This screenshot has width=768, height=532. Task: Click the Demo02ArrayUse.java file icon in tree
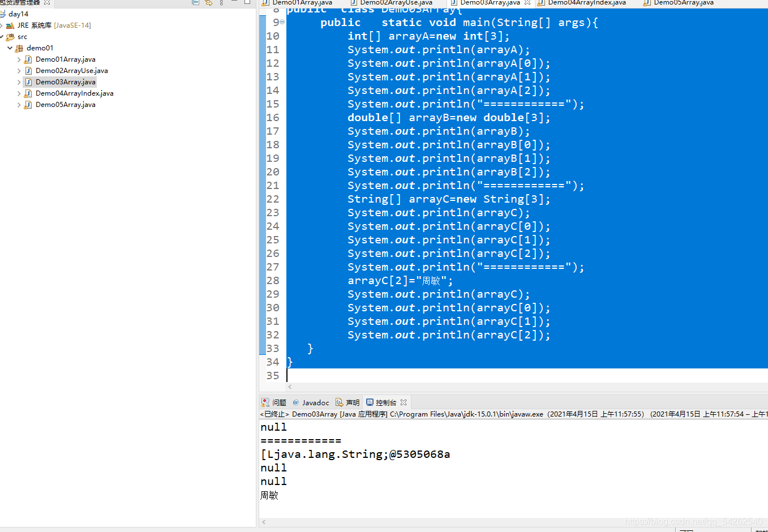click(x=28, y=71)
